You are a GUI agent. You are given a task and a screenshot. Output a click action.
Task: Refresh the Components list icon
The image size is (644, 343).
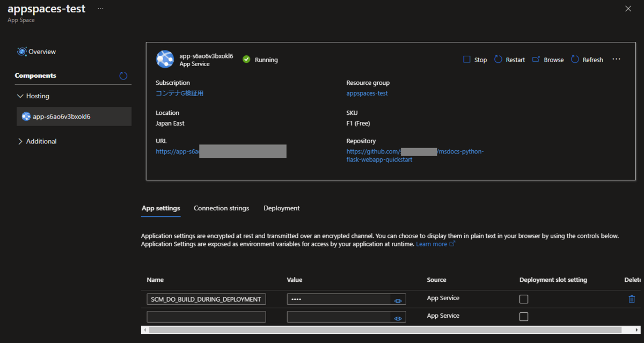tap(123, 76)
